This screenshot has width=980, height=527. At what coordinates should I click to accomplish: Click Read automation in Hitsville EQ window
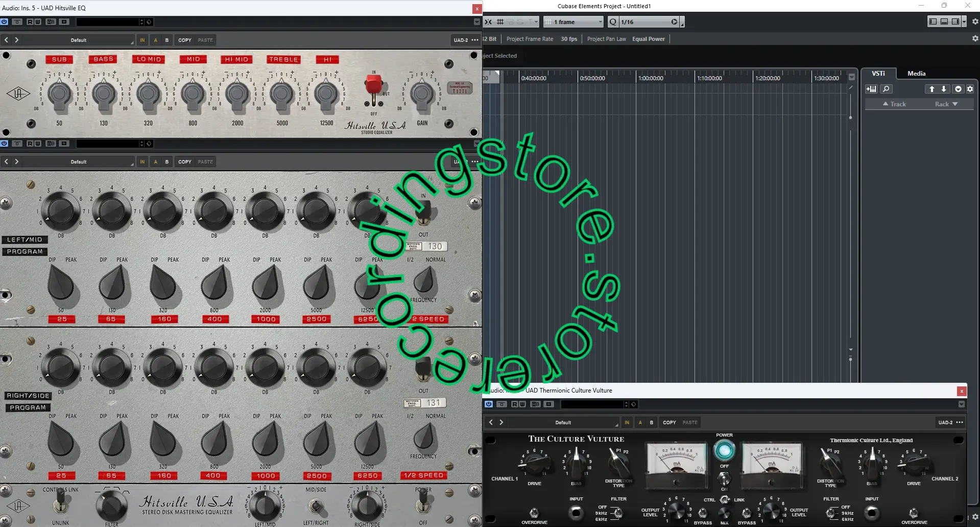[30, 22]
